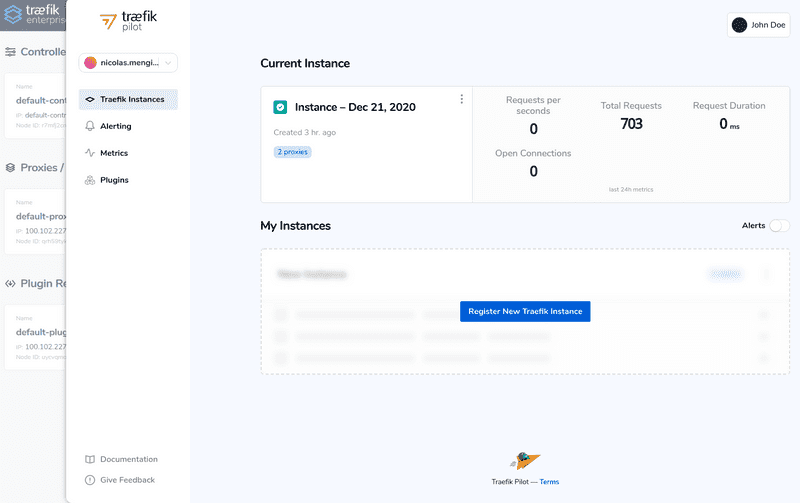The height and width of the screenshot is (503, 800).
Task: Open the Traefik Instances menu item
Action: (128, 99)
